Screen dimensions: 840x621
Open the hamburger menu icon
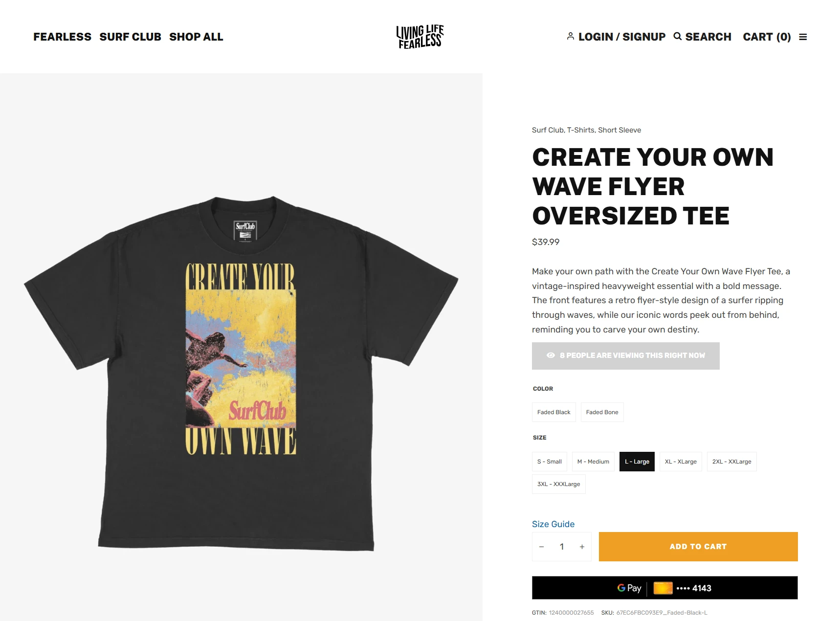(x=803, y=37)
